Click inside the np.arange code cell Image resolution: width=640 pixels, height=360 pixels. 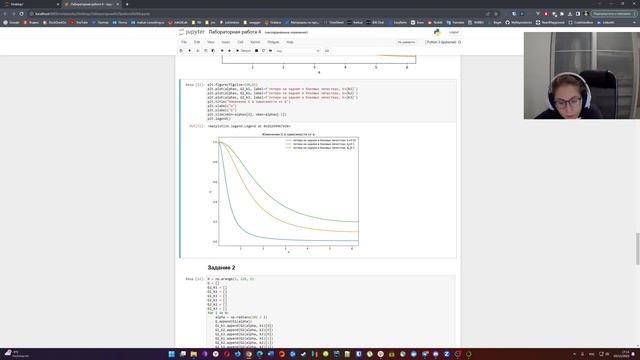click(x=331, y=312)
